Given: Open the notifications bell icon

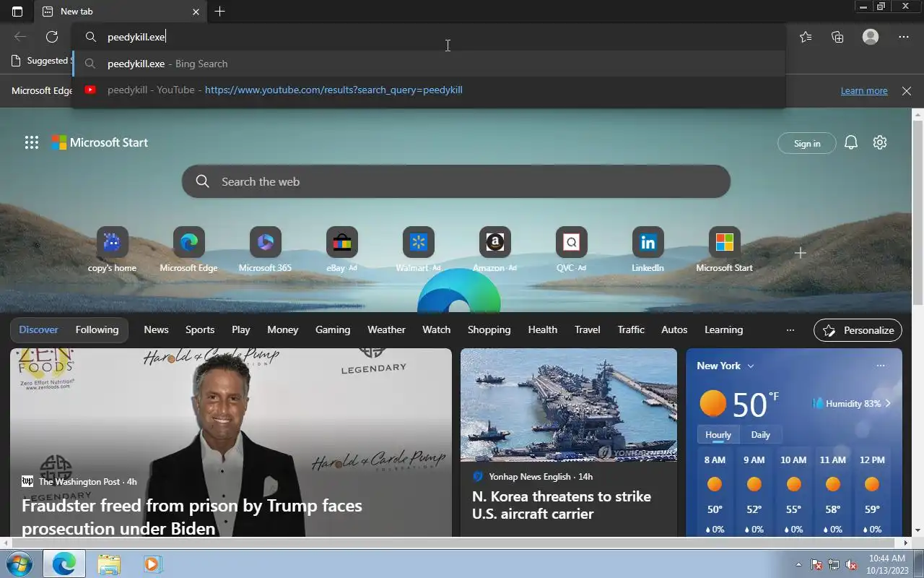Looking at the screenshot, I should click(851, 142).
